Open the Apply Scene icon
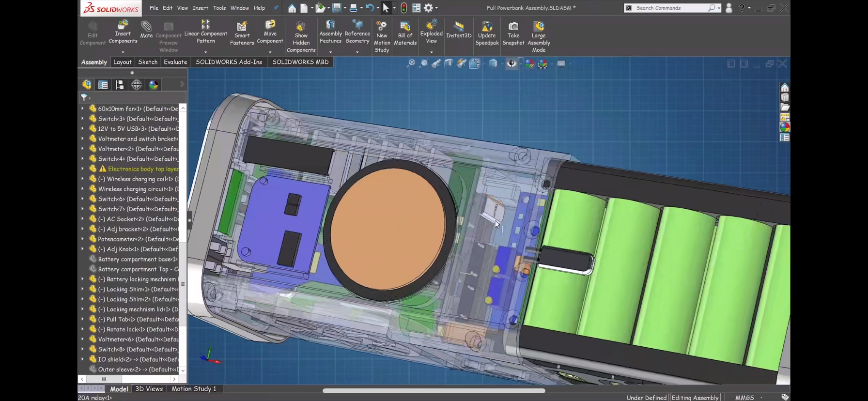This screenshot has width=868, height=401. coord(543,63)
